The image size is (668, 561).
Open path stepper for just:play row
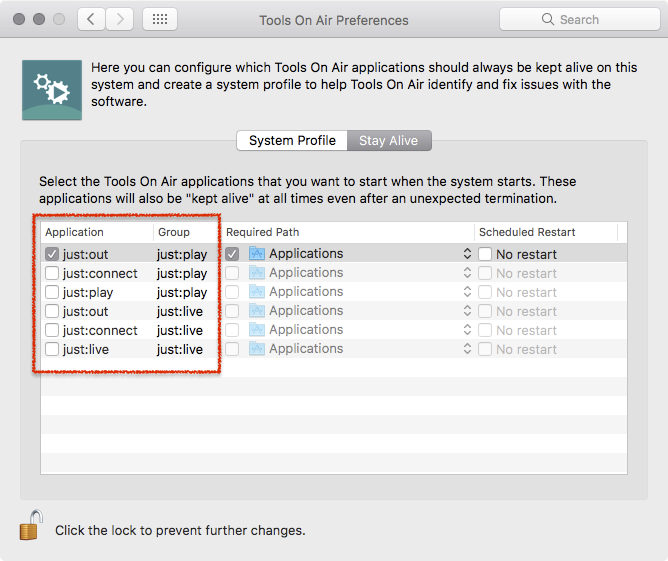(x=467, y=292)
